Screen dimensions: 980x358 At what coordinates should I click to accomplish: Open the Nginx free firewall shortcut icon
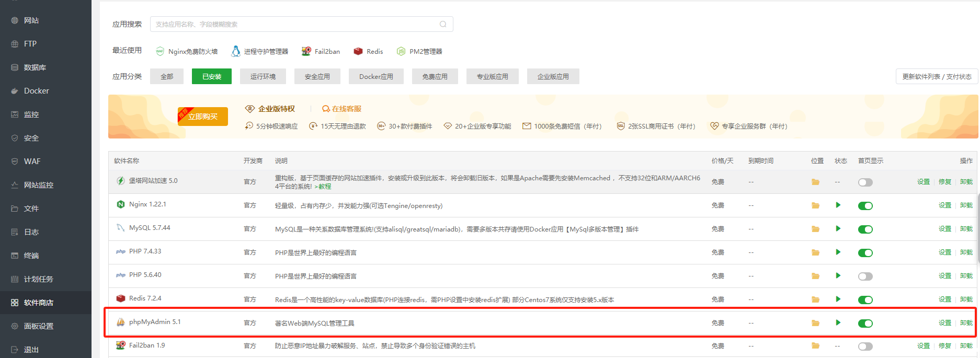pyautogui.click(x=160, y=51)
